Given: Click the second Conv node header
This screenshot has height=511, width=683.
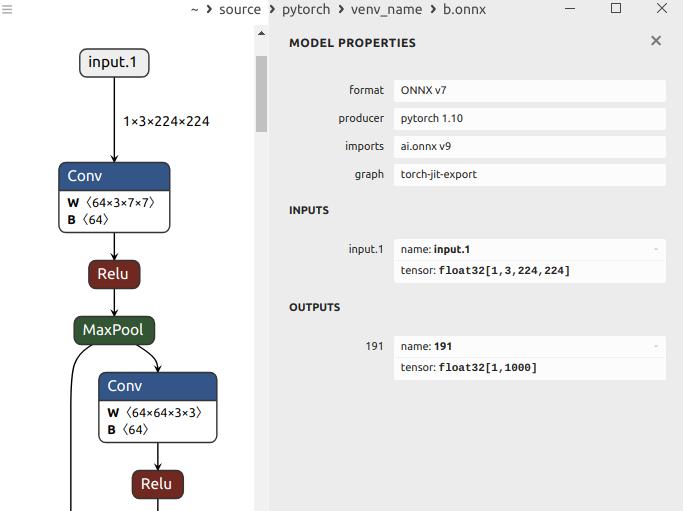Looking at the screenshot, I should (x=157, y=386).
